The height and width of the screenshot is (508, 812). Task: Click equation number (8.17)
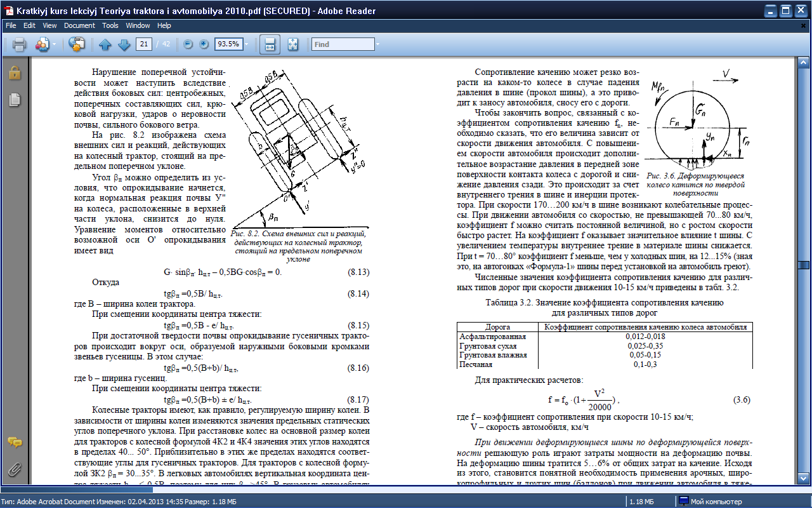click(x=358, y=399)
